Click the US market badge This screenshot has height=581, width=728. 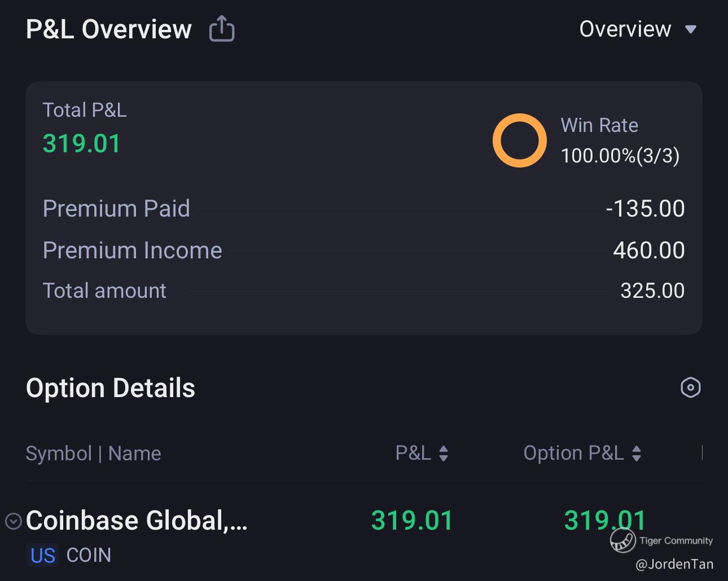[x=43, y=556]
